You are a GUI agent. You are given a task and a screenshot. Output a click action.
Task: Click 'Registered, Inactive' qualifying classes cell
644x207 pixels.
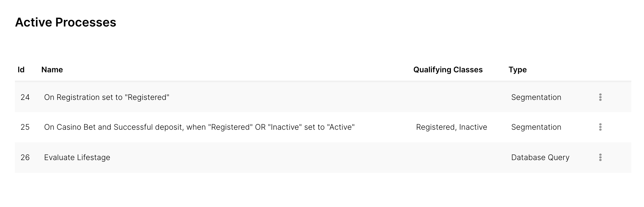pyautogui.click(x=451, y=127)
